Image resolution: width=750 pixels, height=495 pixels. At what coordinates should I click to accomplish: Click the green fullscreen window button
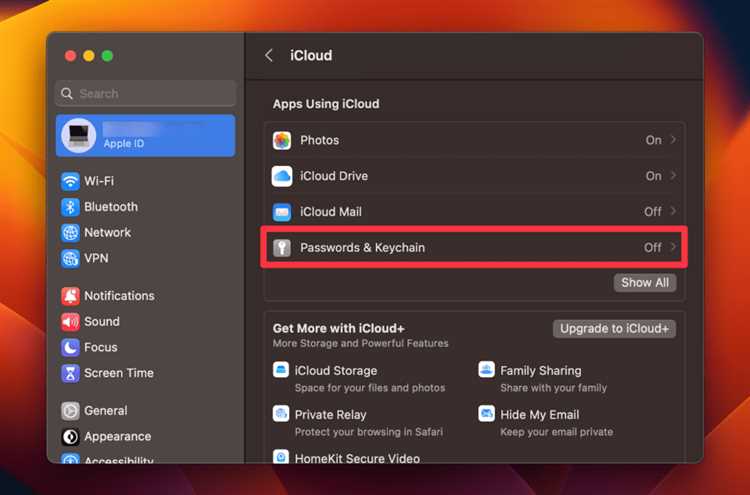(x=107, y=56)
